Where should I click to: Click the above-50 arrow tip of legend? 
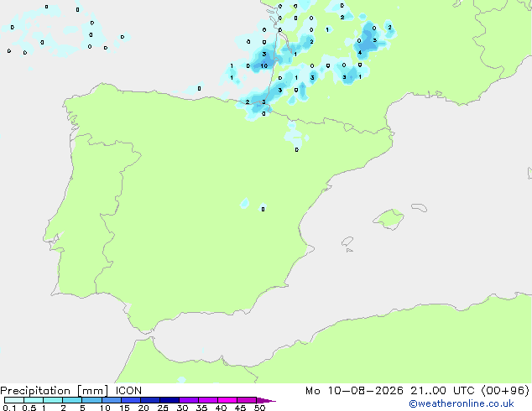266,400
